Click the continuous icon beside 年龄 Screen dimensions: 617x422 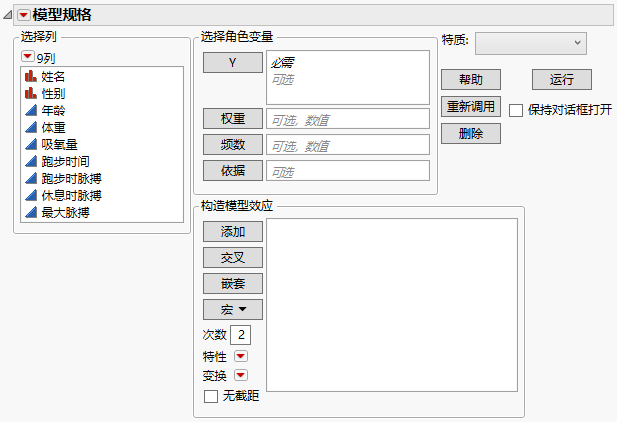coord(31,110)
